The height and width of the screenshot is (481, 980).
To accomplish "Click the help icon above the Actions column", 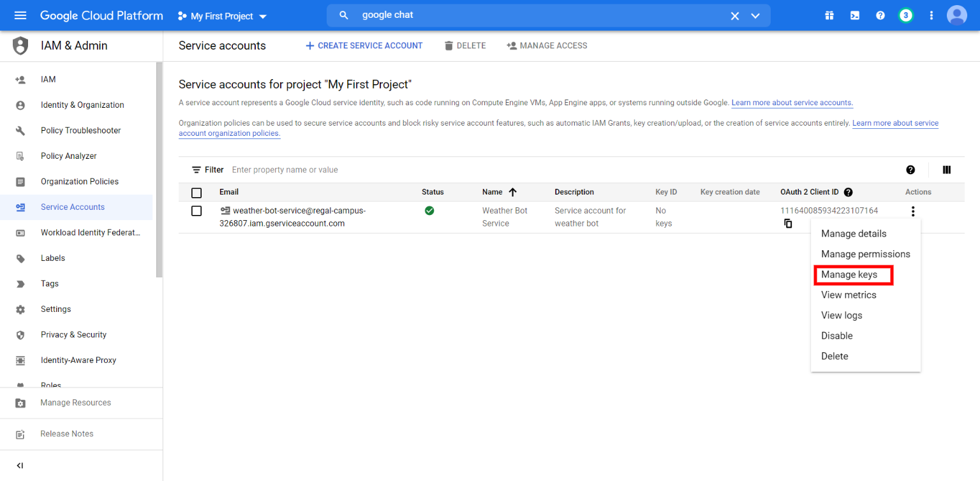I will pyautogui.click(x=910, y=170).
